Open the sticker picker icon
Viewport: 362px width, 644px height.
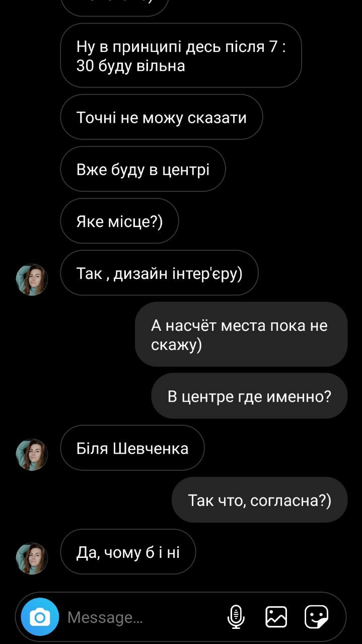pyautogui.click(x=317, y=617)
